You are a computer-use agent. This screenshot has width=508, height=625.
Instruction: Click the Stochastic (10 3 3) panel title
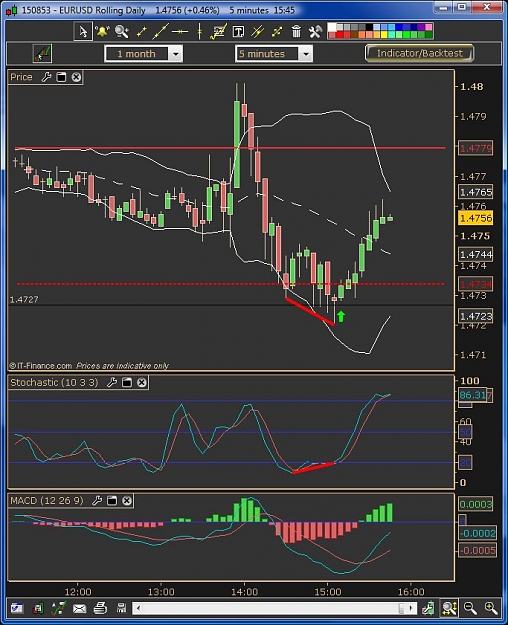pyautogui.click(x=54, y=382)
